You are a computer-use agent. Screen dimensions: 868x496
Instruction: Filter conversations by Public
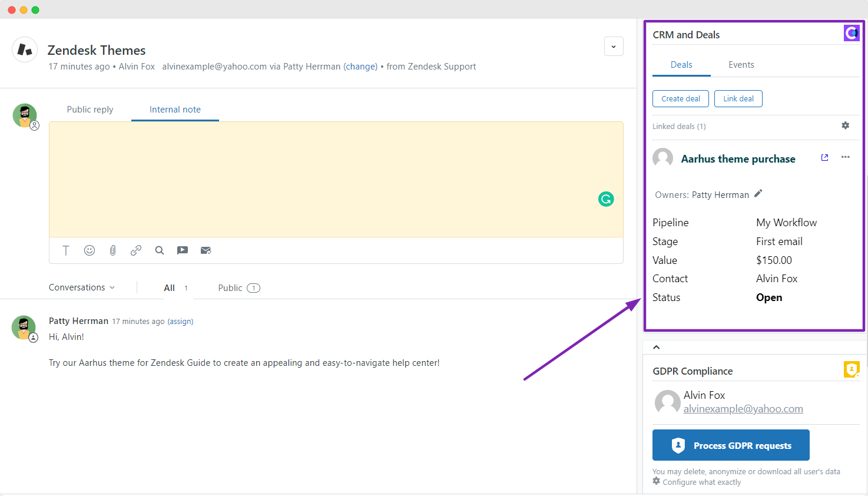tap(239, 288)
